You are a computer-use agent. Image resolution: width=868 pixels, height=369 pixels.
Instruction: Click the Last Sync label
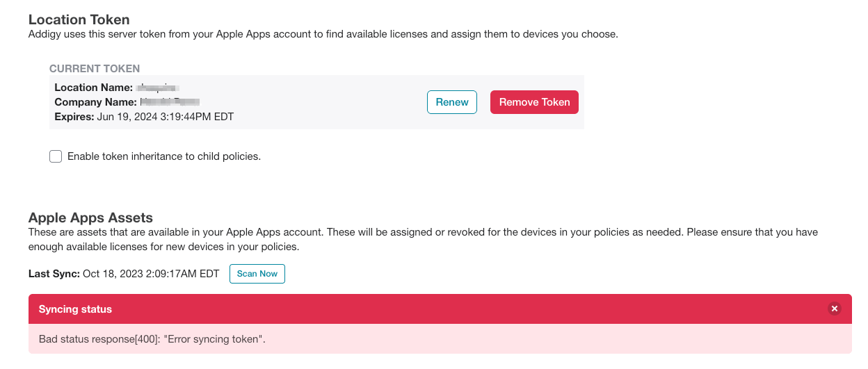[x=54, y=274]
